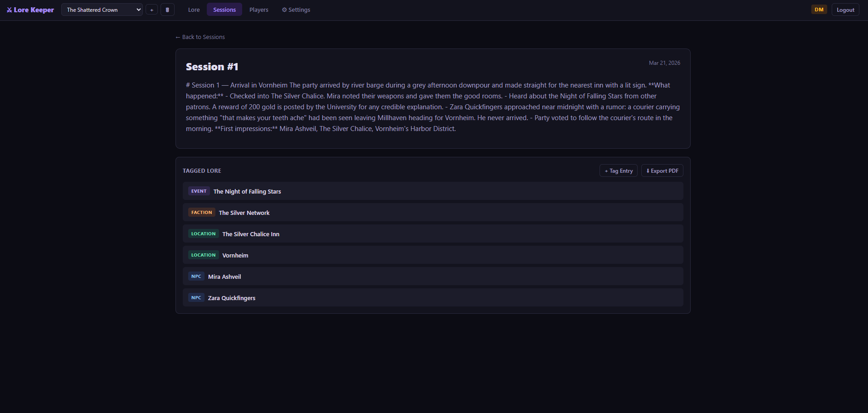Log out of the application
The image size is (868, 413).
(845, 10)
